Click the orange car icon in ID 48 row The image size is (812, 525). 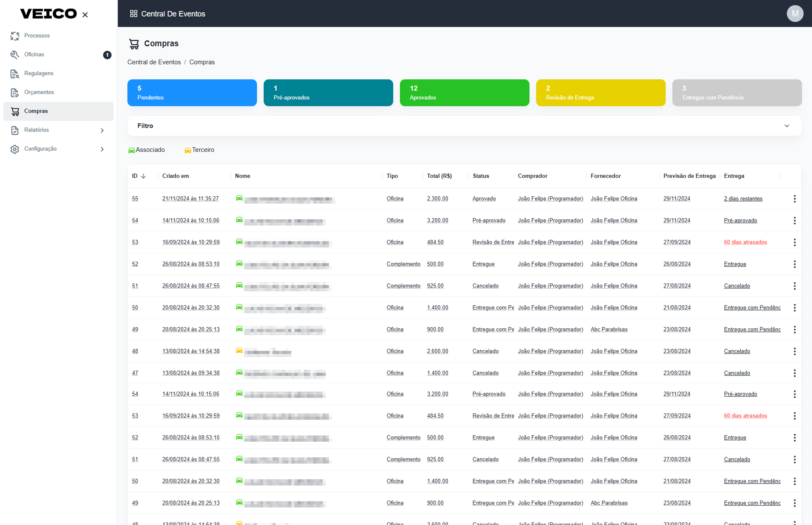click(239, 351)
